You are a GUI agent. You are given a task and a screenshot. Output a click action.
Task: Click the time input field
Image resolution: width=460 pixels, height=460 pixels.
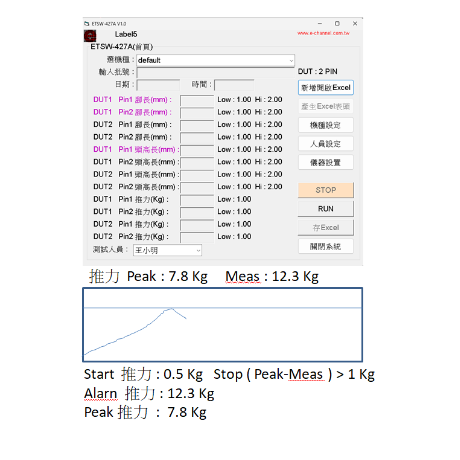click(x=234, y=85)
